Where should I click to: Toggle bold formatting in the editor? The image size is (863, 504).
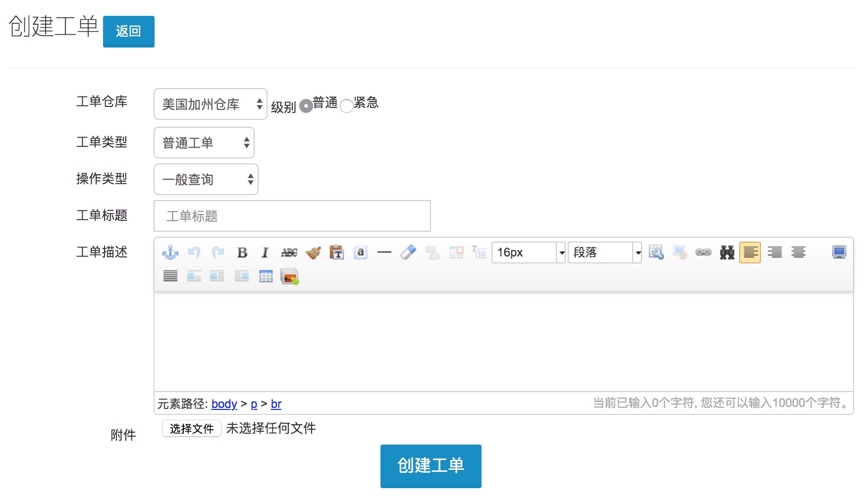click(x=242, y=252)
